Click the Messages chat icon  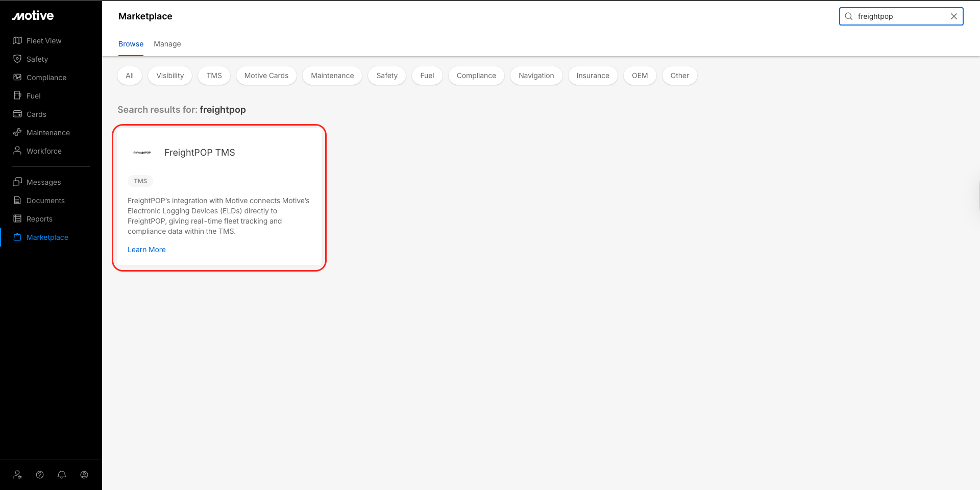pyautogui.click(x=17, y=182)
